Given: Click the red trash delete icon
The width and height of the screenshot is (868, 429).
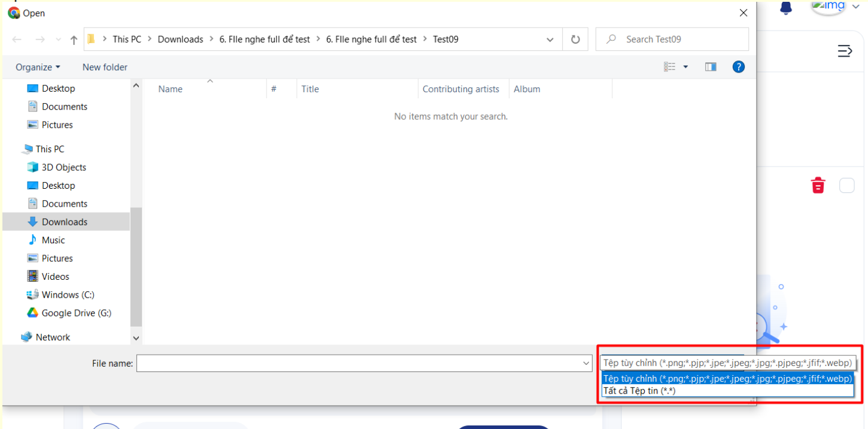Looking at the screenshot, I should [x=818, y=186].
